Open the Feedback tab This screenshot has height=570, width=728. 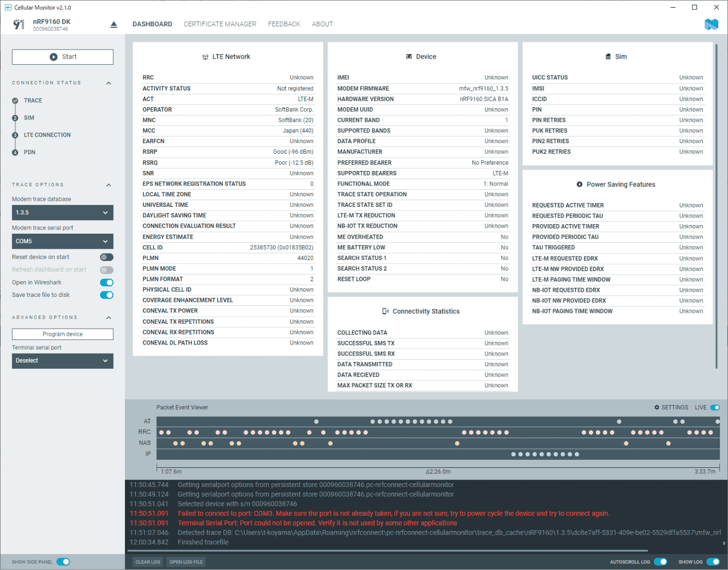point(284,24)
